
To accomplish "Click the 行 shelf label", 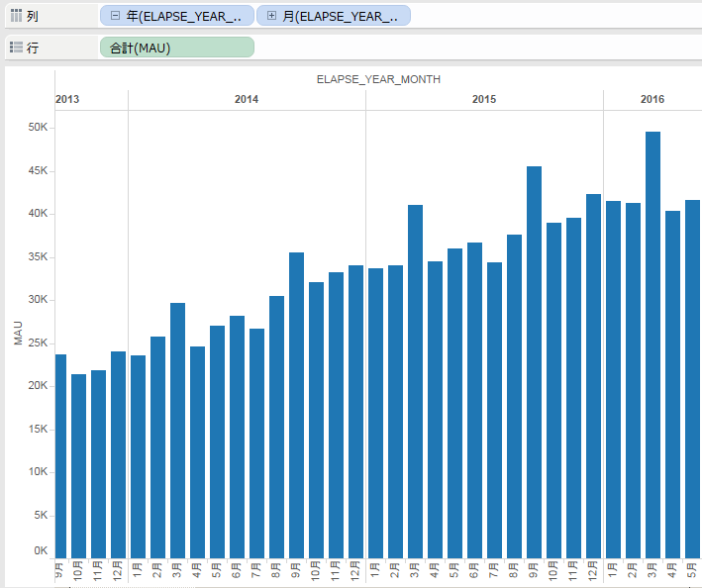I will [33, 48].
